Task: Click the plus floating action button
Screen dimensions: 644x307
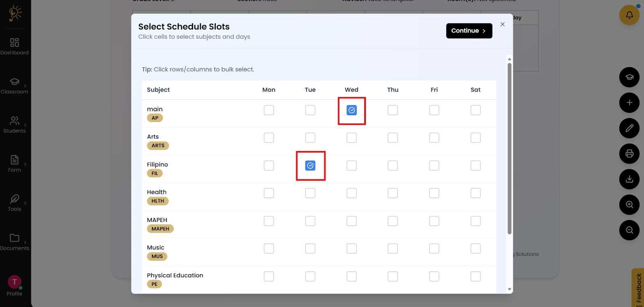Action: click(x=629, y=103)
